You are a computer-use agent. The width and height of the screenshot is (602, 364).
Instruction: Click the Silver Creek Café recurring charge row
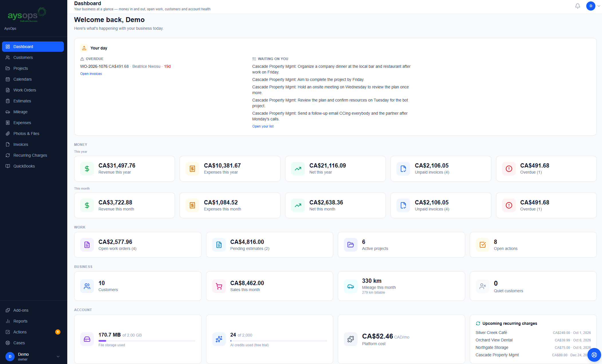(x=533, y=333)
